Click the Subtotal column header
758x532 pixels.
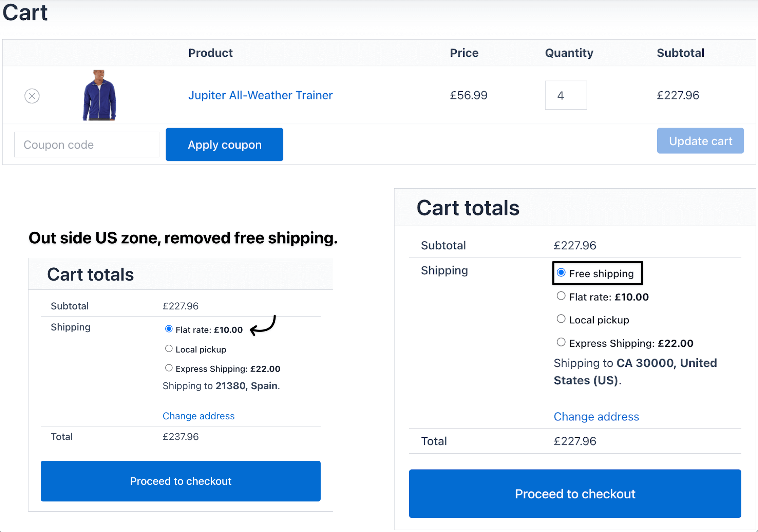[x=680, y=53]
